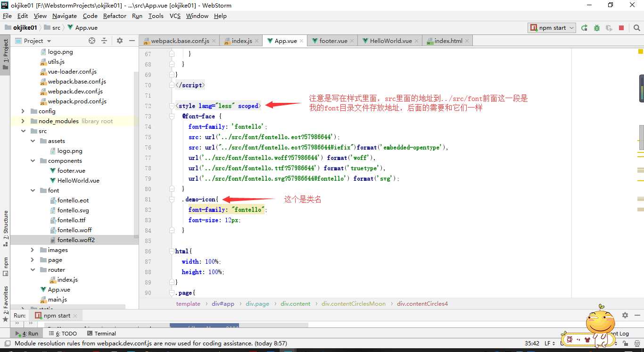This screenshot has width=644, height=352.
Task: Close the index.js editor tab
Action: point(256,41)
